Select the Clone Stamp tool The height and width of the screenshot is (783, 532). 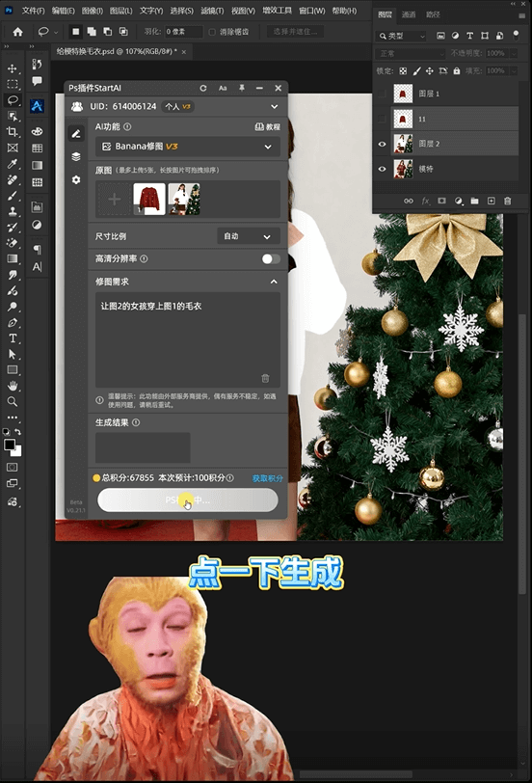pyautogui.click(x=13, y=211)
